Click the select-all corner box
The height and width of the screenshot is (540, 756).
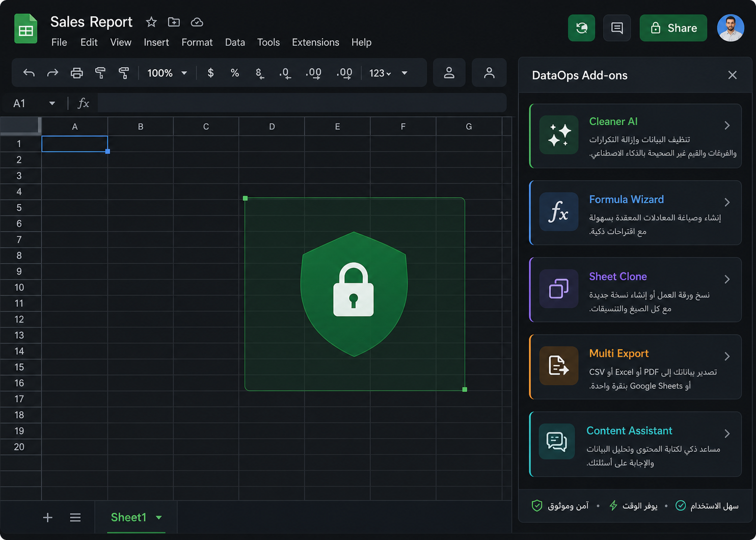pyautogui.click(x=20, y=125)
